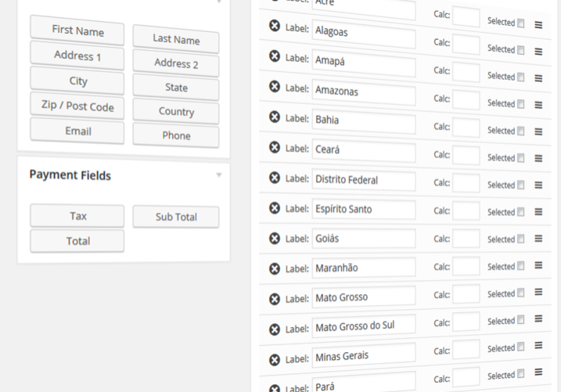Add the Zip / Post Code field
The image size is (561, 392).
77,106
